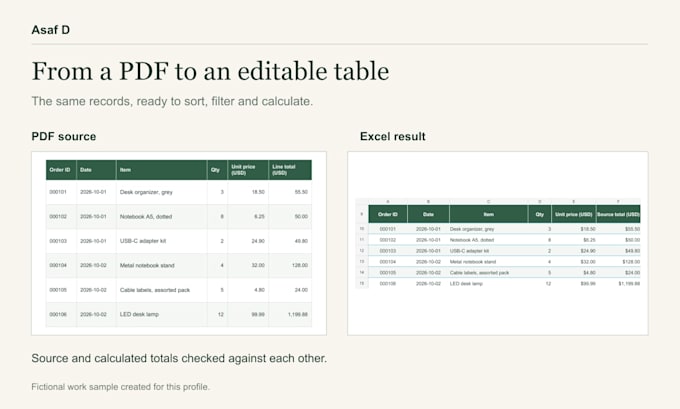Screen dimensions: 680x409
Task: Click the 'Date' header in the Excel sheet
Action: 428,214
